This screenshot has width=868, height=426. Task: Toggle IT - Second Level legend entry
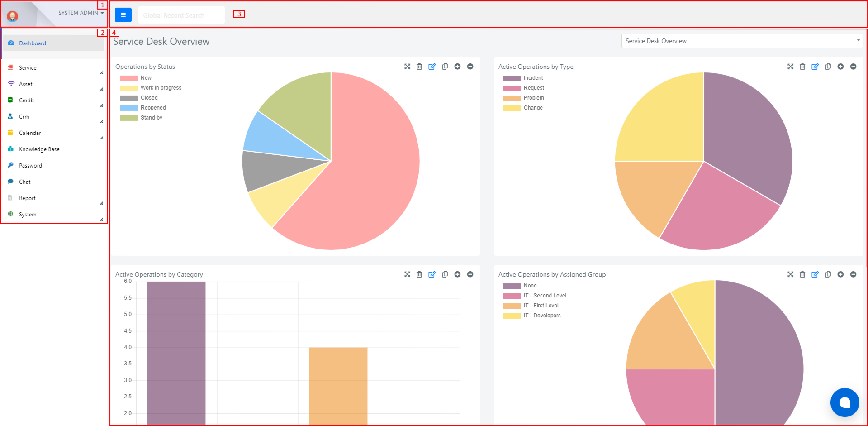click(x=535, y=296)
